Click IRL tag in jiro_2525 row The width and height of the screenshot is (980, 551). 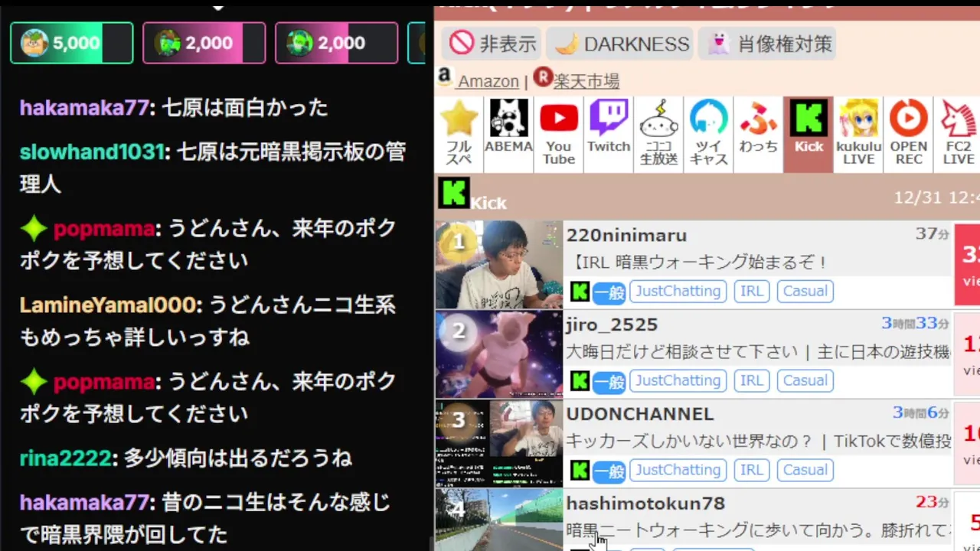pyautogui.click(x=751, y=380)
